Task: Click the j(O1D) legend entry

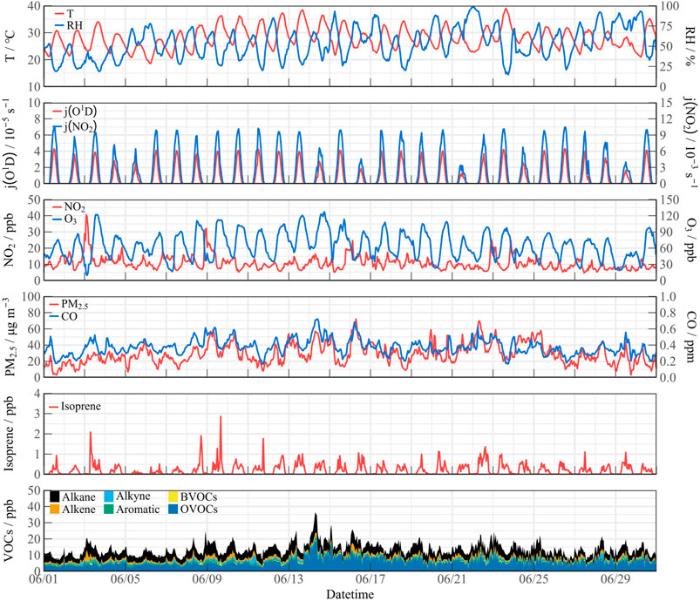Action: coord(74,111)
